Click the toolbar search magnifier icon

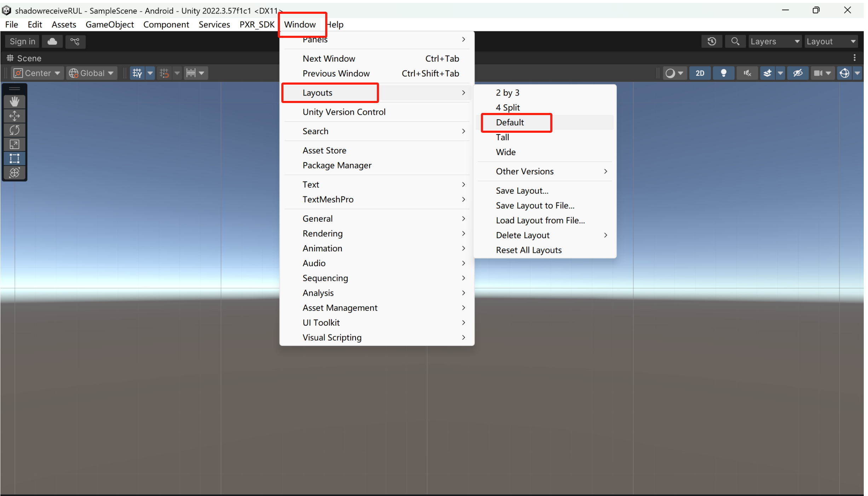pyautogui.click(x=735, y=41)
